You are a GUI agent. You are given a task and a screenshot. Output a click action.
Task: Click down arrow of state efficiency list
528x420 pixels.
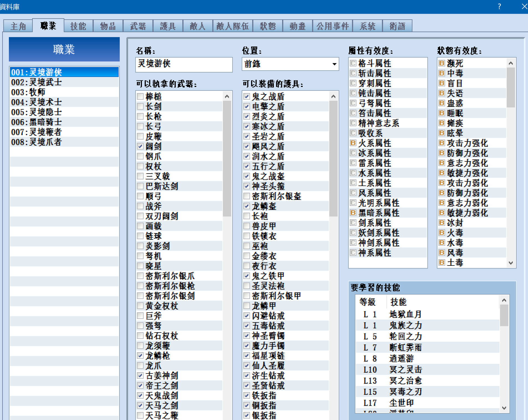tap(511, 263)
